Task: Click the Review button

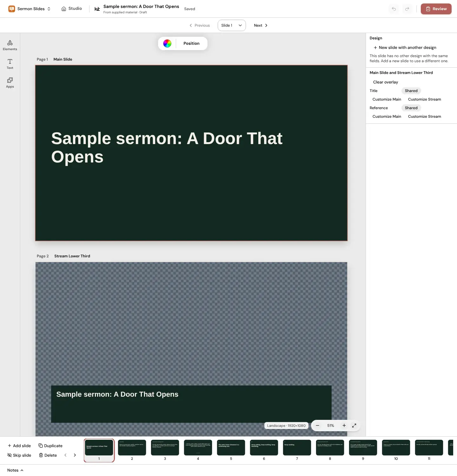Action: click(436, 9)
